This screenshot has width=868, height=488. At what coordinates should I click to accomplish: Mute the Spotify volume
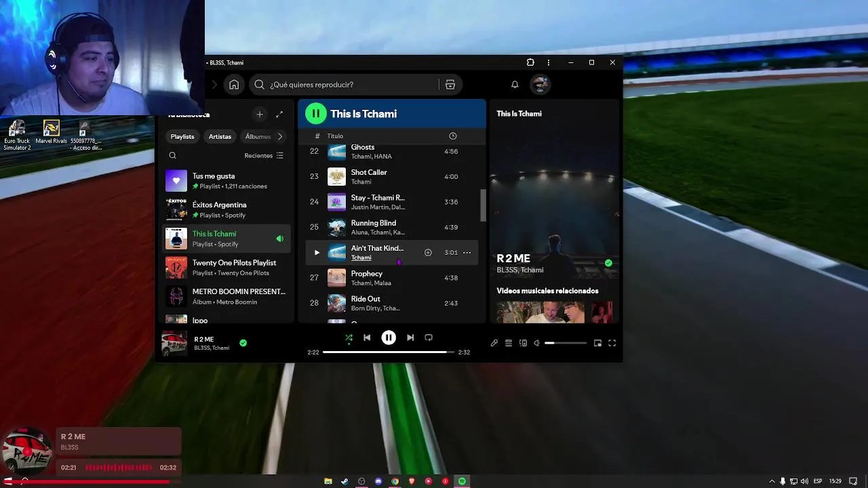536,343
